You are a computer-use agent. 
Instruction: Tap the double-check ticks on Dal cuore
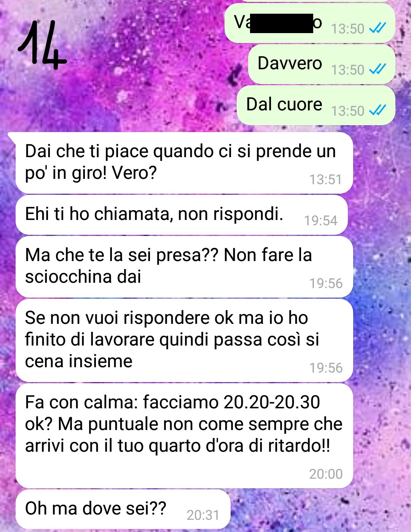click(378, 110)
